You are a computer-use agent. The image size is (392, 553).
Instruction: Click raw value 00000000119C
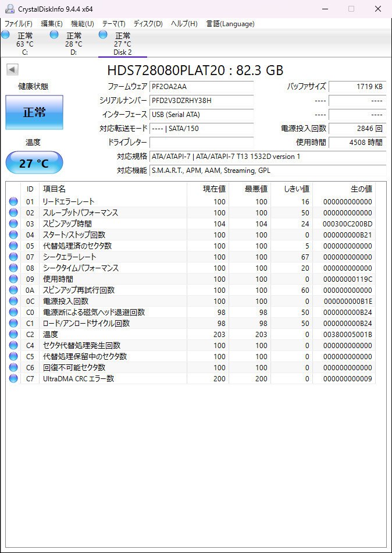tap(347, 279)
